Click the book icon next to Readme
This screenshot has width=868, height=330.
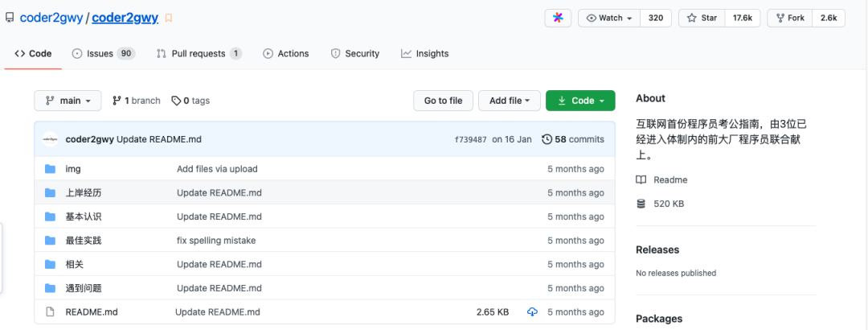click(641, 179)
